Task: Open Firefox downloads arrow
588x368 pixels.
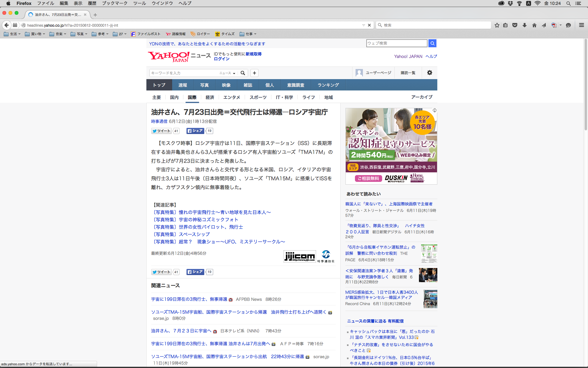Action: point(525,25)
